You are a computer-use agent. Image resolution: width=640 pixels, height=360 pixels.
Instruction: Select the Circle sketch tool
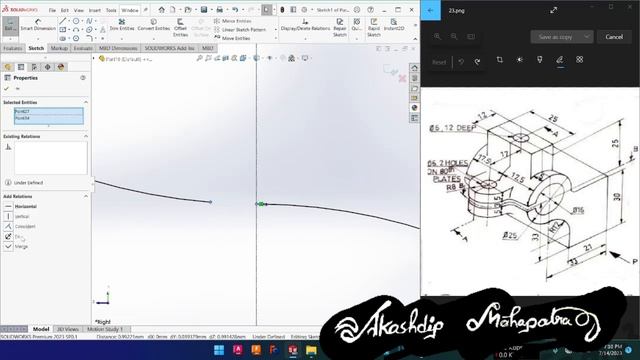click(76, 21)
